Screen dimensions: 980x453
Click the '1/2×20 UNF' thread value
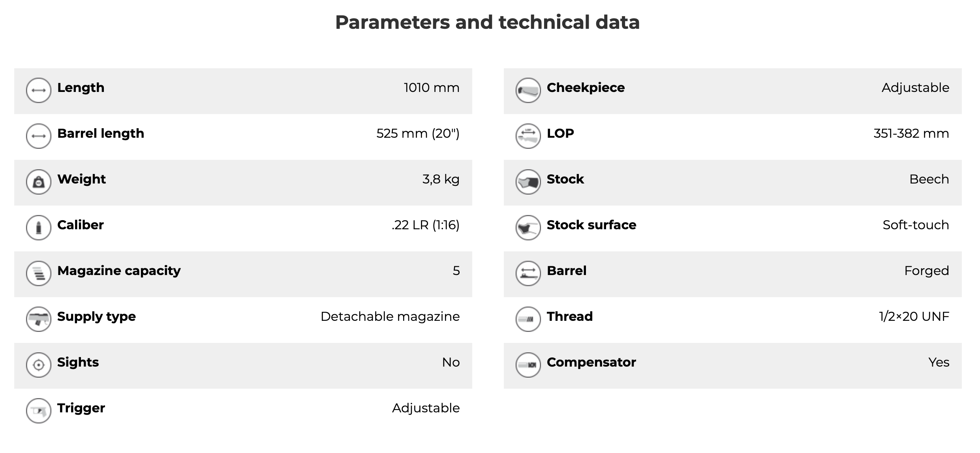(914, 316)
